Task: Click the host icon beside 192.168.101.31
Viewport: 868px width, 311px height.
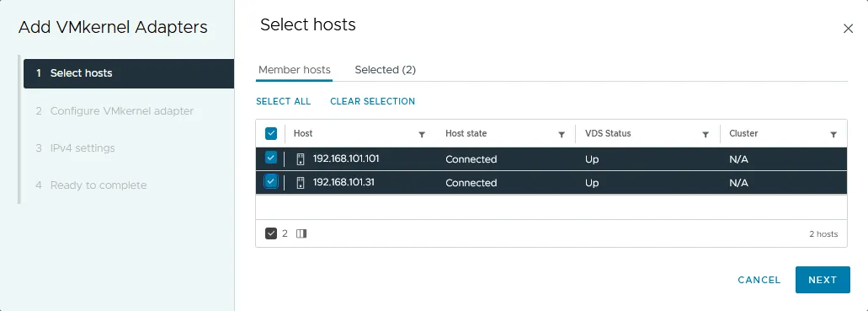Action: click(x=301, y=182)
